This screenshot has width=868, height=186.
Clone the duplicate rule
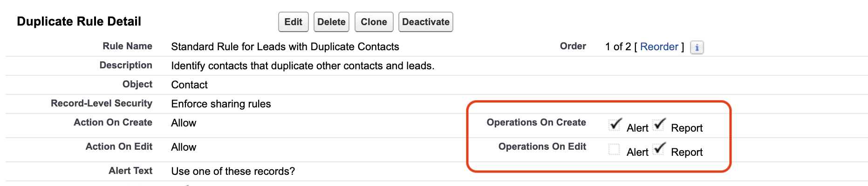(x=374, y=22)
